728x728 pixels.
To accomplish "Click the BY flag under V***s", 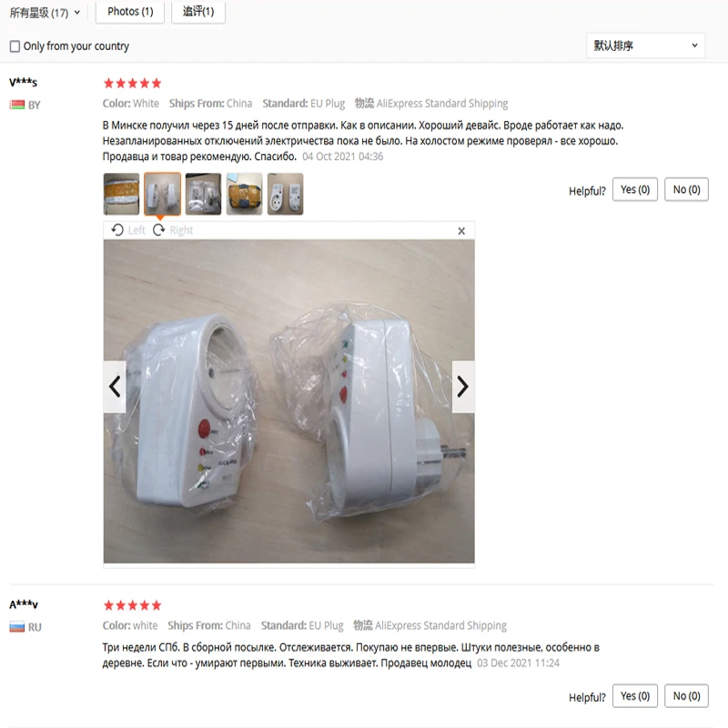I will click(17, 105).
